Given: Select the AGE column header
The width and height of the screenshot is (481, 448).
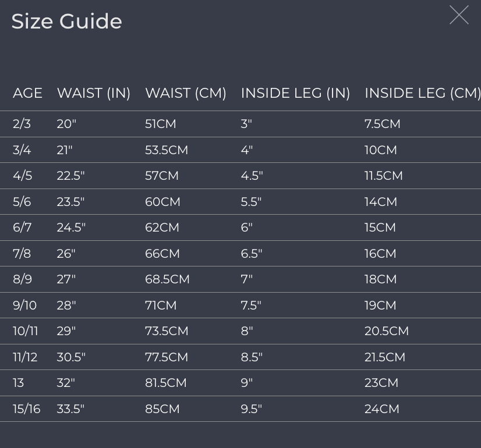Looking at the screenshot, I should (x=27, y=93).
